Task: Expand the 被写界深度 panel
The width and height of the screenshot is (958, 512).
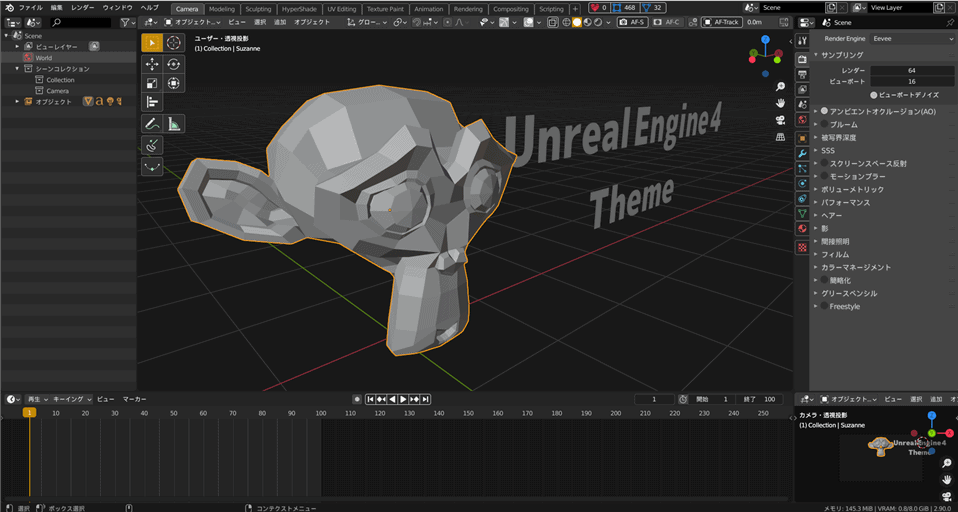Action: pos(816,137)
